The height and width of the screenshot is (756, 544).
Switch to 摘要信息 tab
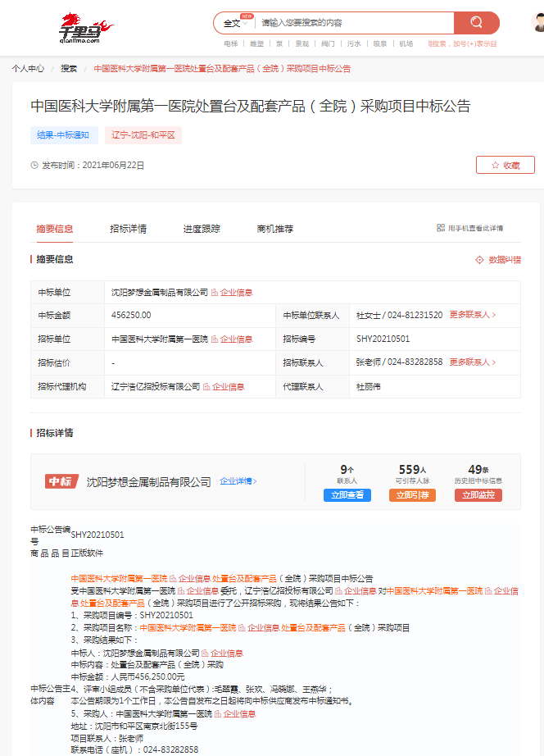(x=54, y=229)
